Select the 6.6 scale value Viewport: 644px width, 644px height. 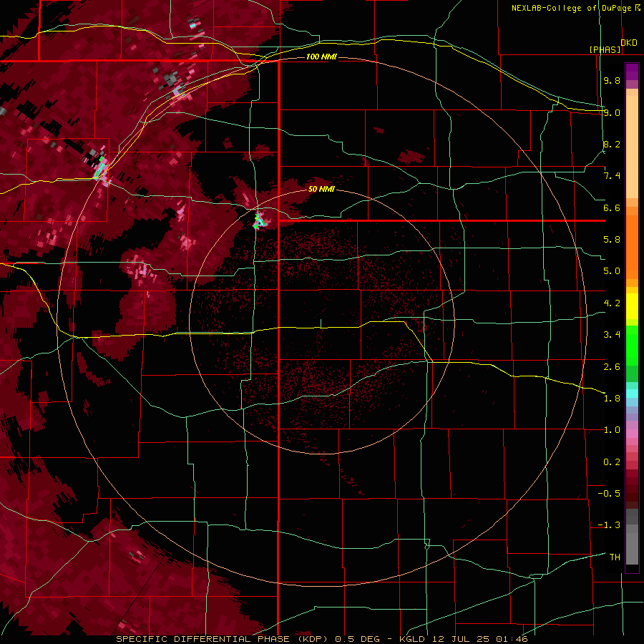[612, 208]
